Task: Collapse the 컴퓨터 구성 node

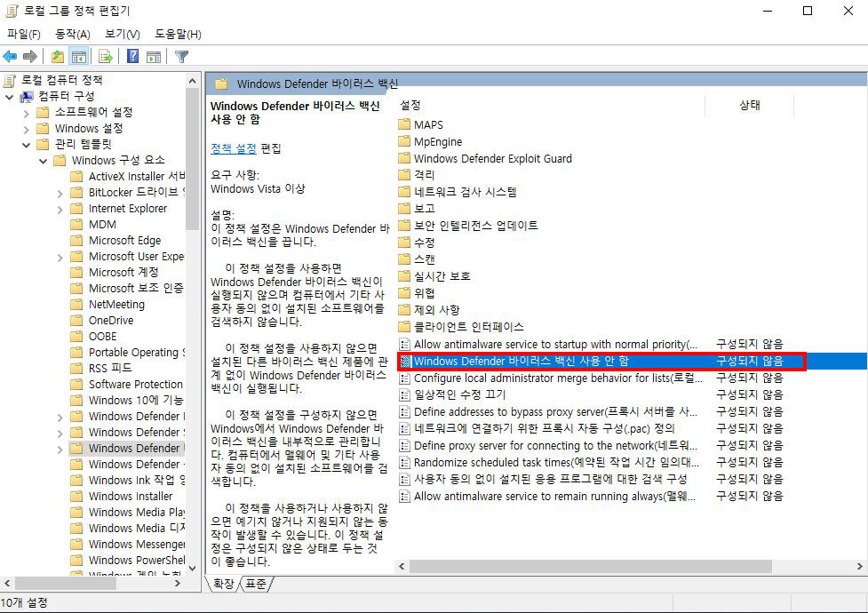Action: click(10, 97)
